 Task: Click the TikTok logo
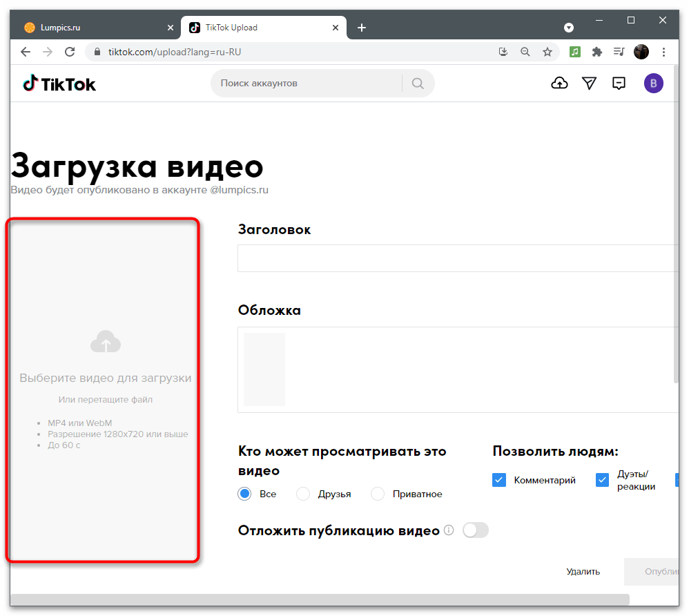(x=59, y=83)
